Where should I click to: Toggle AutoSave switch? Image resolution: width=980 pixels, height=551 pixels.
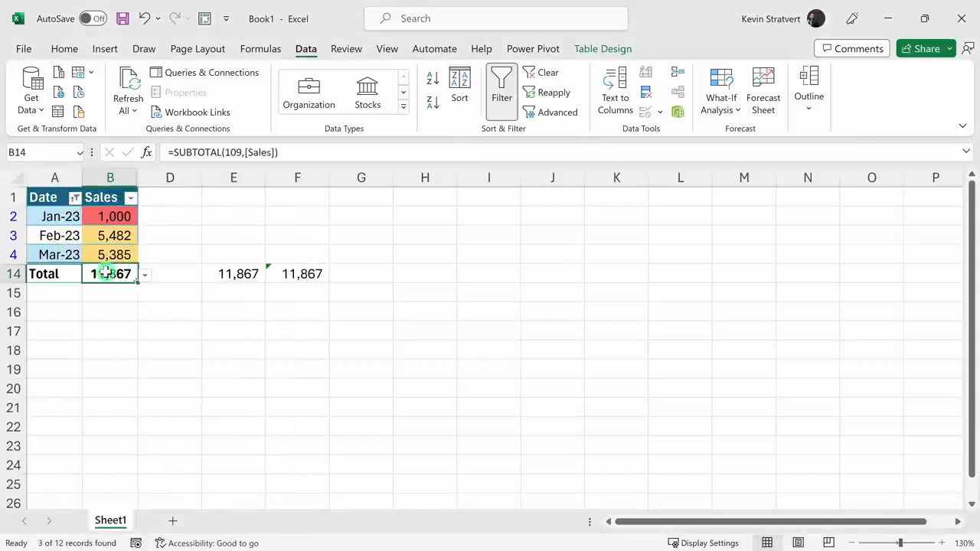(x=93, y=18)
